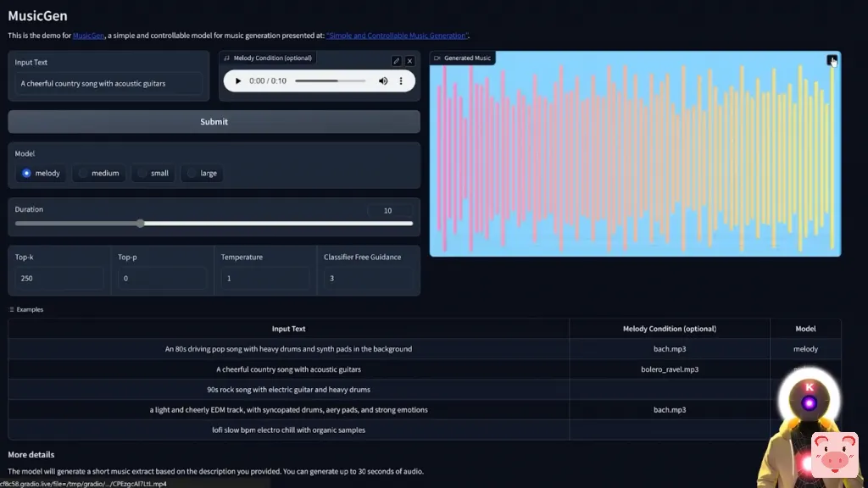The height and width of the screenshot is (488, 868).
Task: Open the MusicGen hyperlink
Action: tap(88, 36)
